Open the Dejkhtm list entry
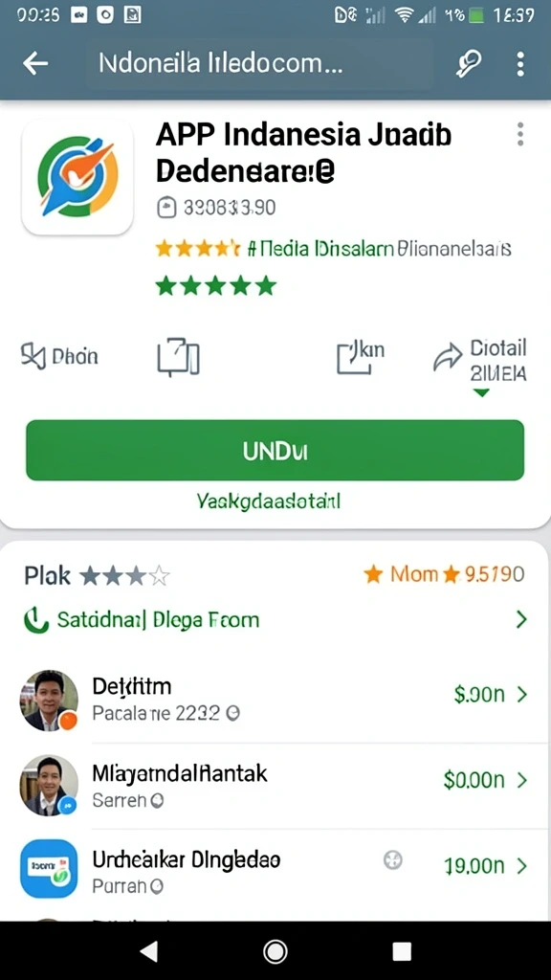 (275, 700)
